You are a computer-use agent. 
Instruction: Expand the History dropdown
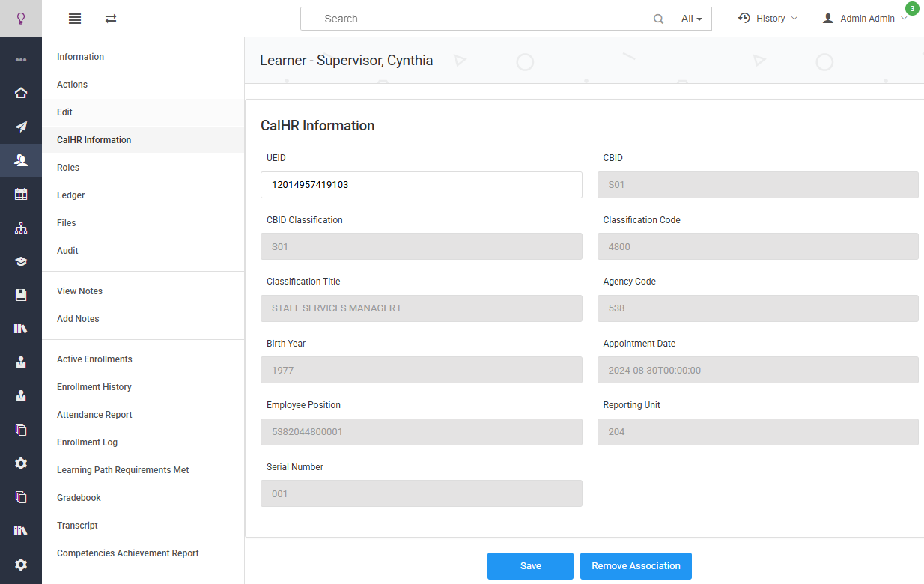768,18
